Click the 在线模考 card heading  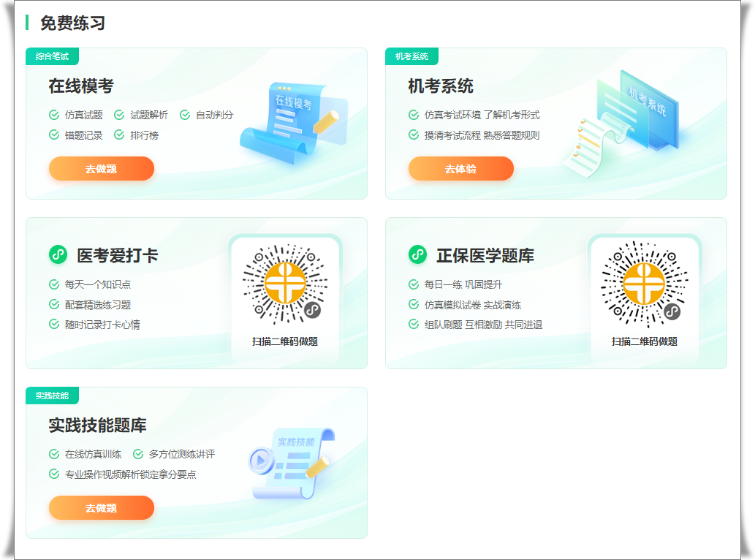pos(81,86)
